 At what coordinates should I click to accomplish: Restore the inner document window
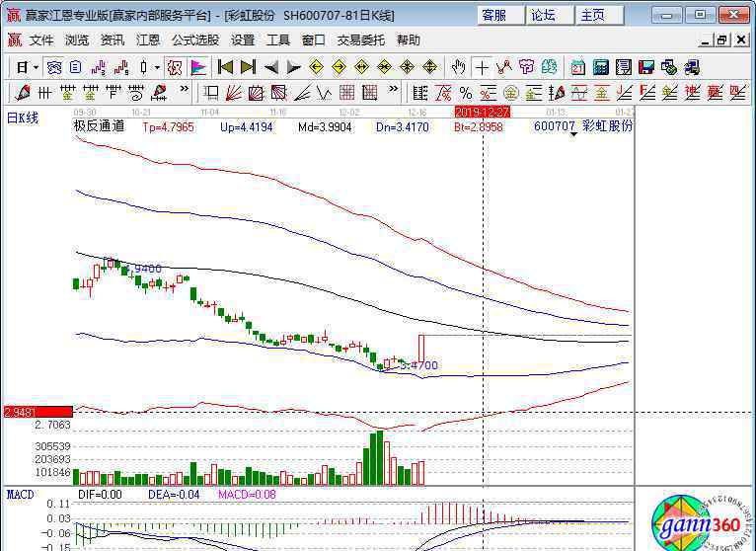[721, 40]
